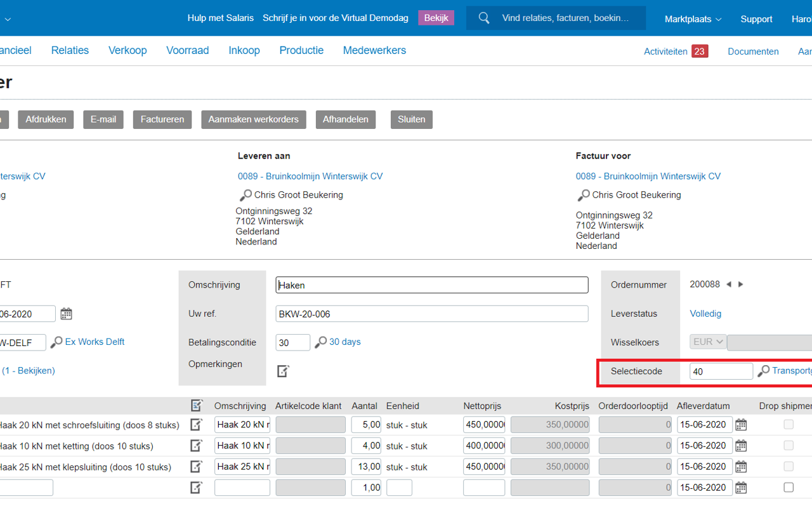Expand the Marktplaats dropdown menu

[693, 19]
